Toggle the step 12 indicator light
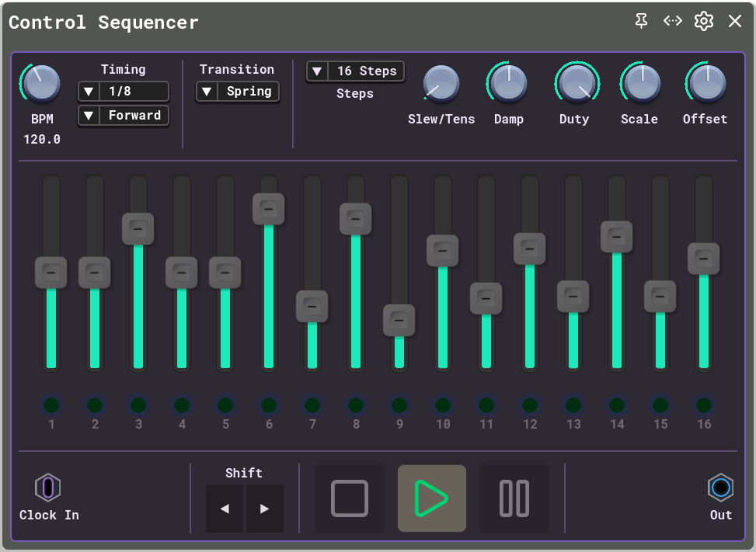This screenshot has height=552, width=756. [530, 405]
